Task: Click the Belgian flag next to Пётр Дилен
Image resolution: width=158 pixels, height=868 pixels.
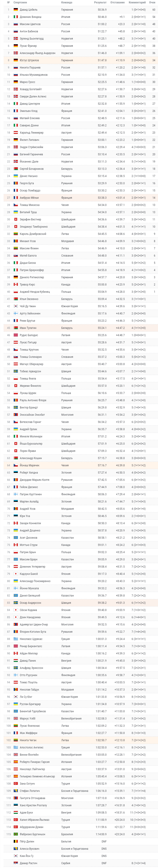Action: [x=16, y=841]
